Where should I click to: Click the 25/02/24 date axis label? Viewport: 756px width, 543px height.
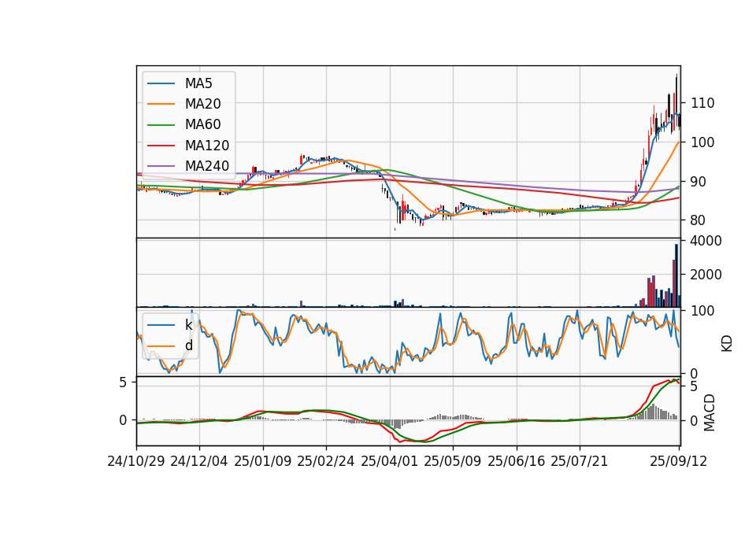(325, 462)
